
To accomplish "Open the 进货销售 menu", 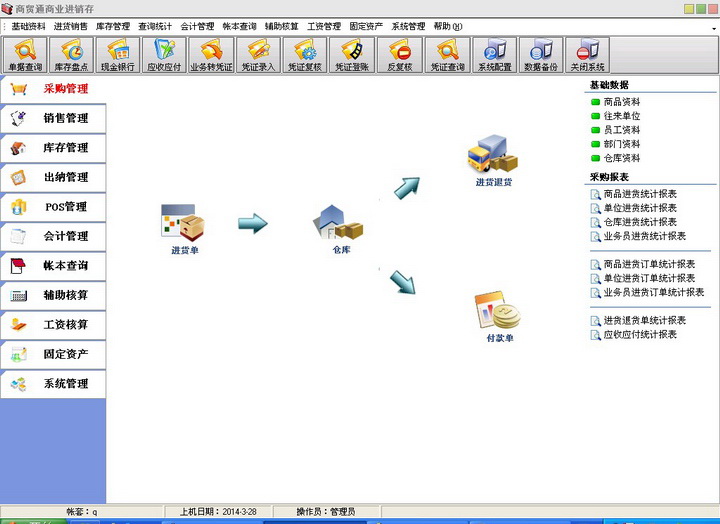I will pos(71,27).
